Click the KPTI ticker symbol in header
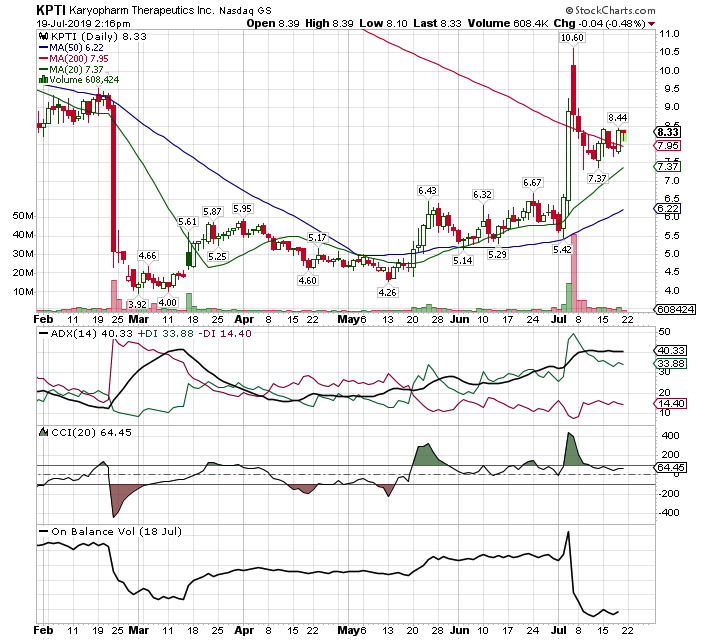This screenshot has width=713, height=644. point(51,10)
